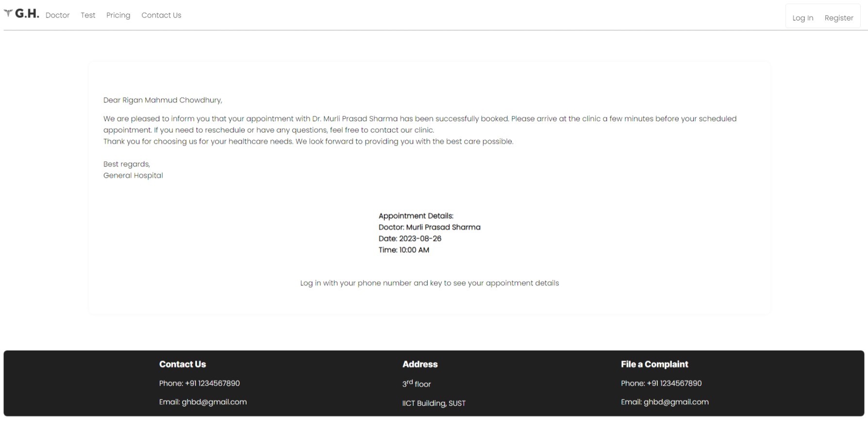Click the G.H. winged logo icon
Viewport: 868px width, 434px height.
coord(8,13)
